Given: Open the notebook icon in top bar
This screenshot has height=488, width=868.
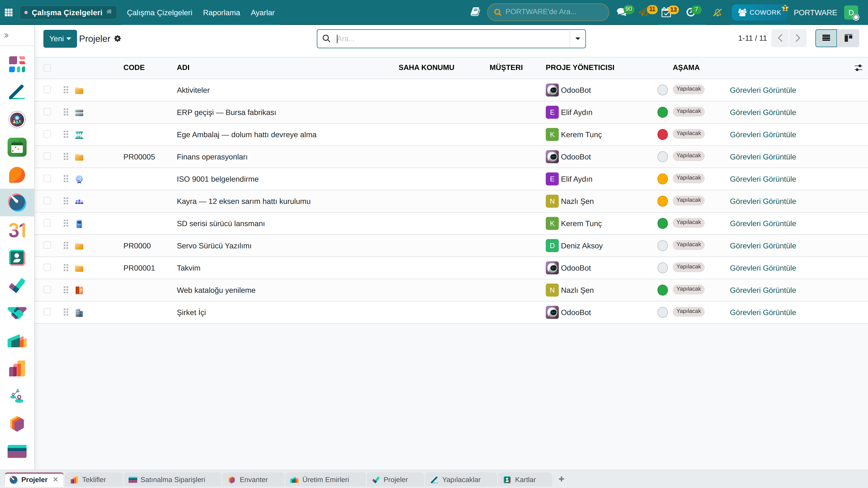Looking at the screenshot, I should [x=475, y=12].
